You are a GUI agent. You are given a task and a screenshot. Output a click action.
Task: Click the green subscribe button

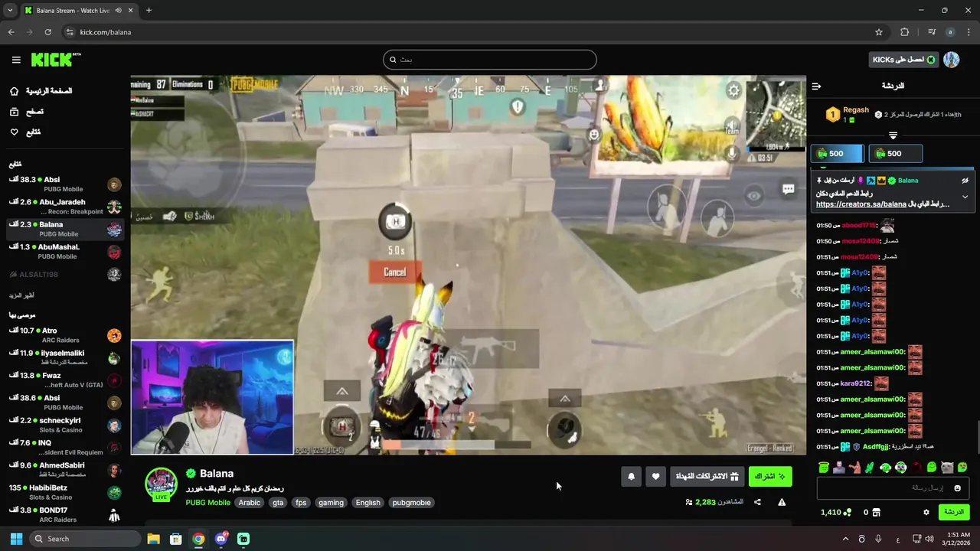pyautogui.click(x=770, y=477)
